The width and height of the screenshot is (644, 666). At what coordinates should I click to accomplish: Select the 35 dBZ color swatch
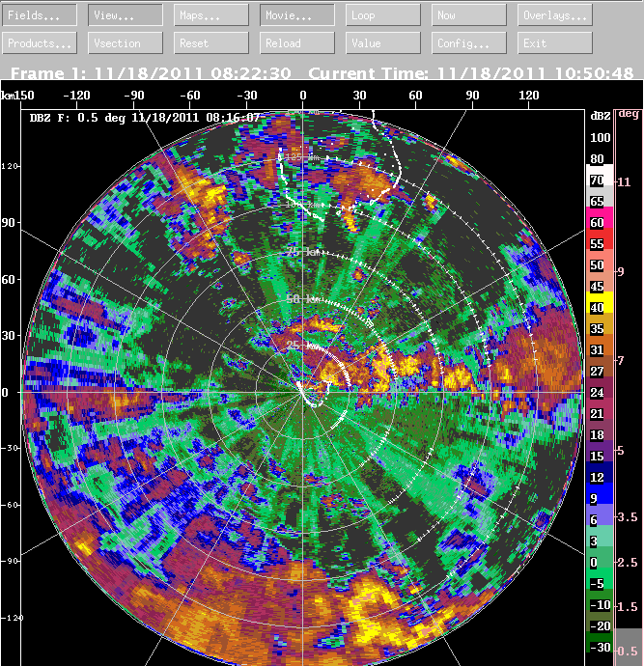tap(600, 323)
